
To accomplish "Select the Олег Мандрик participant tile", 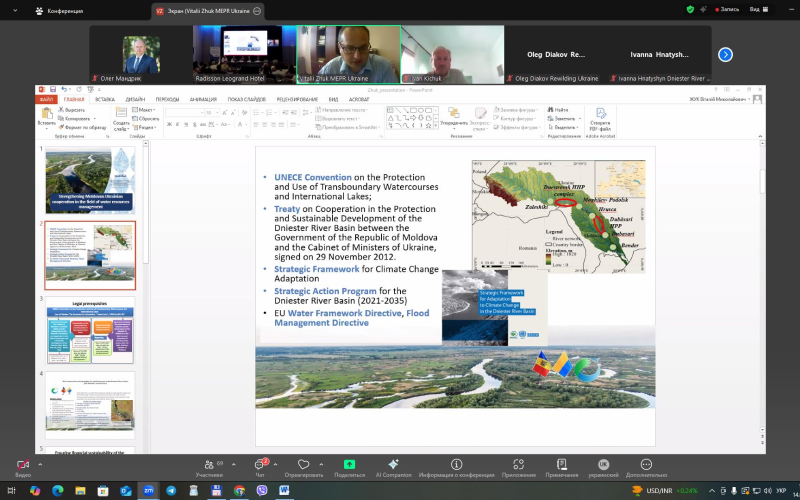I will [x=141, y=55].
